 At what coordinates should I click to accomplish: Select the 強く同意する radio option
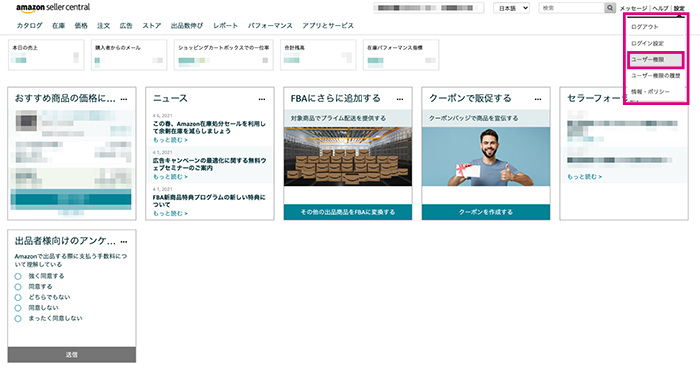click(x=18, y=276)
